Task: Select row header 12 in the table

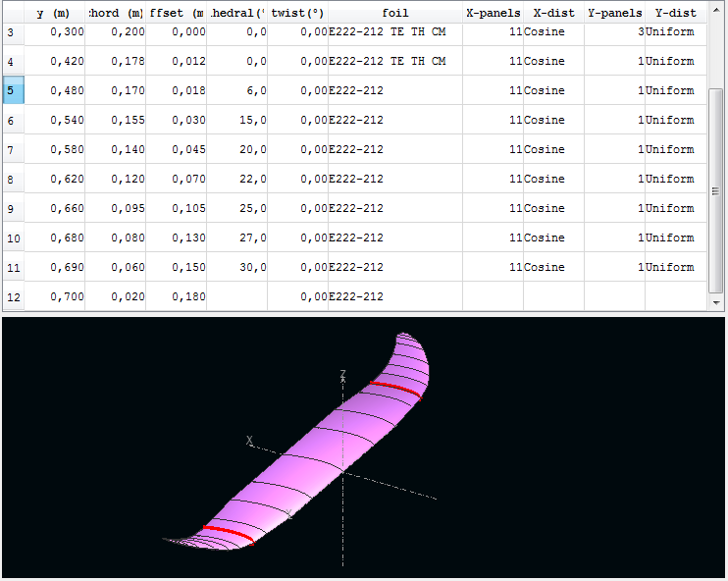Action: pyautogui.click(x=12, y=296)
